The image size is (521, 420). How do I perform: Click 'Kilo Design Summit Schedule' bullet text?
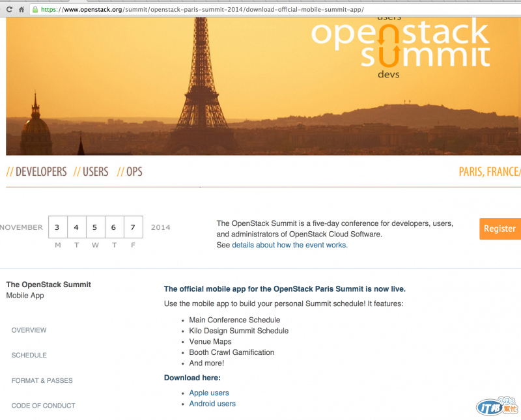238,331
